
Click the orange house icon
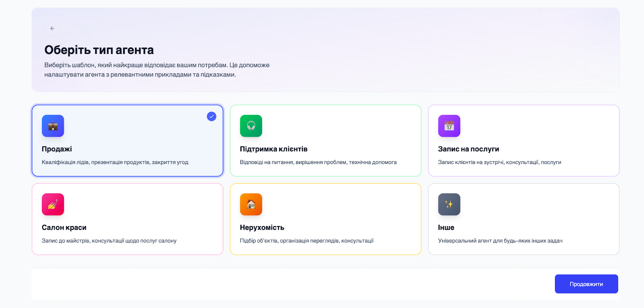(251, 204)
